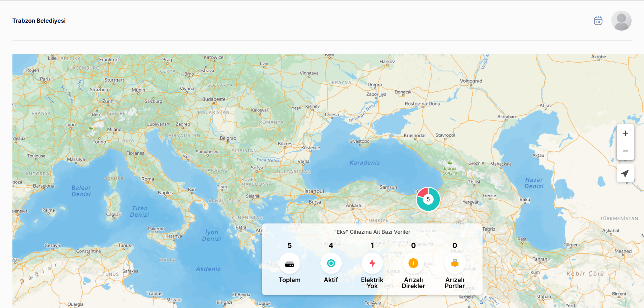The image size is (644, 308).
Task: Click the Elektrik Yok lightning icon
Action: point(372,263)
